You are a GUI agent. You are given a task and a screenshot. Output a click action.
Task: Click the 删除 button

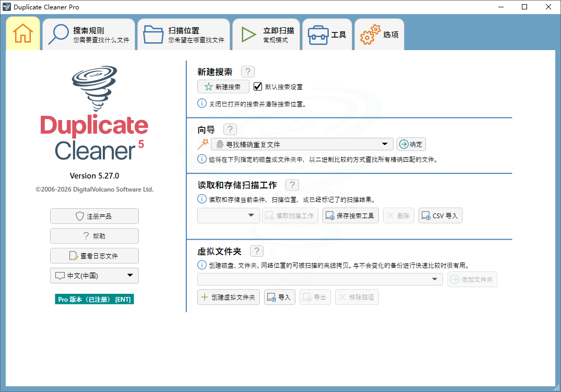[399, 216]
